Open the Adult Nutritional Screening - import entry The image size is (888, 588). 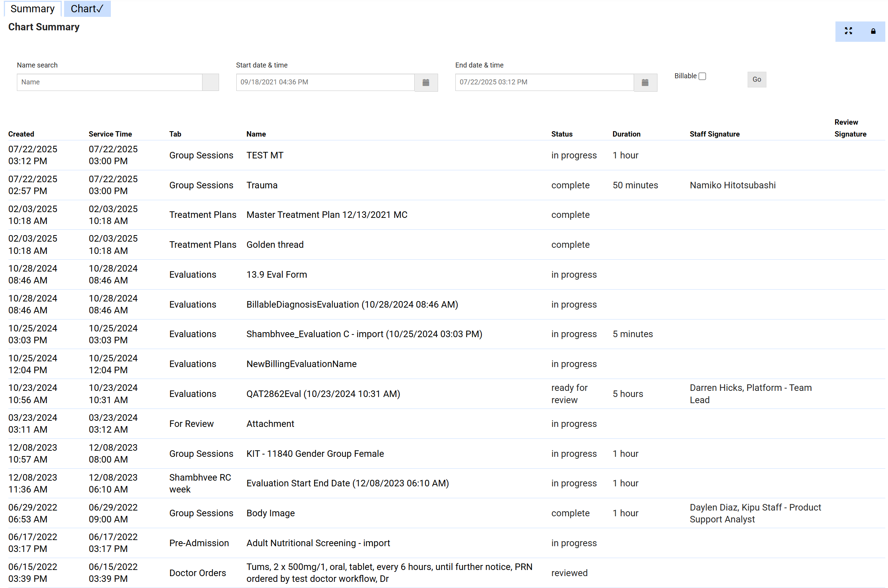click(x=318, y=543)
